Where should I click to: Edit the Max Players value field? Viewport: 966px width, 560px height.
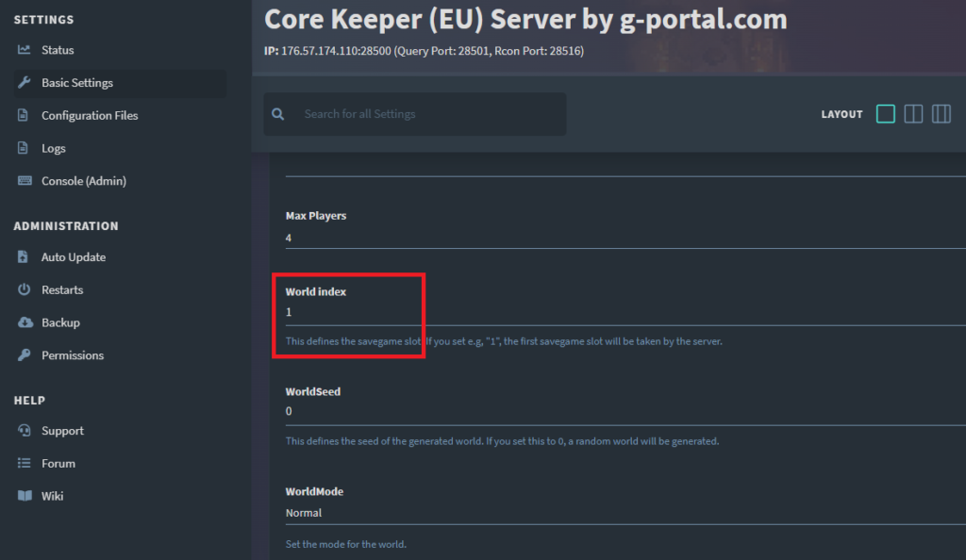point(625,239)
